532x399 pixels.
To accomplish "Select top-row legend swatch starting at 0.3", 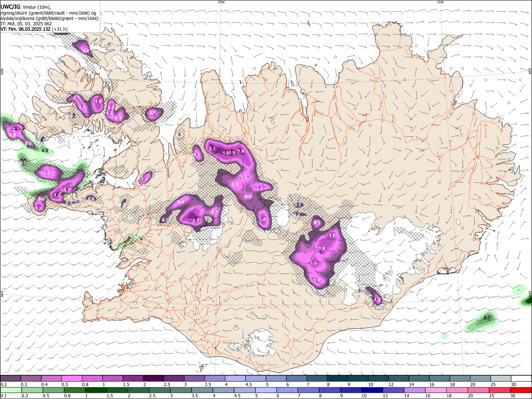I will point(31,379).
